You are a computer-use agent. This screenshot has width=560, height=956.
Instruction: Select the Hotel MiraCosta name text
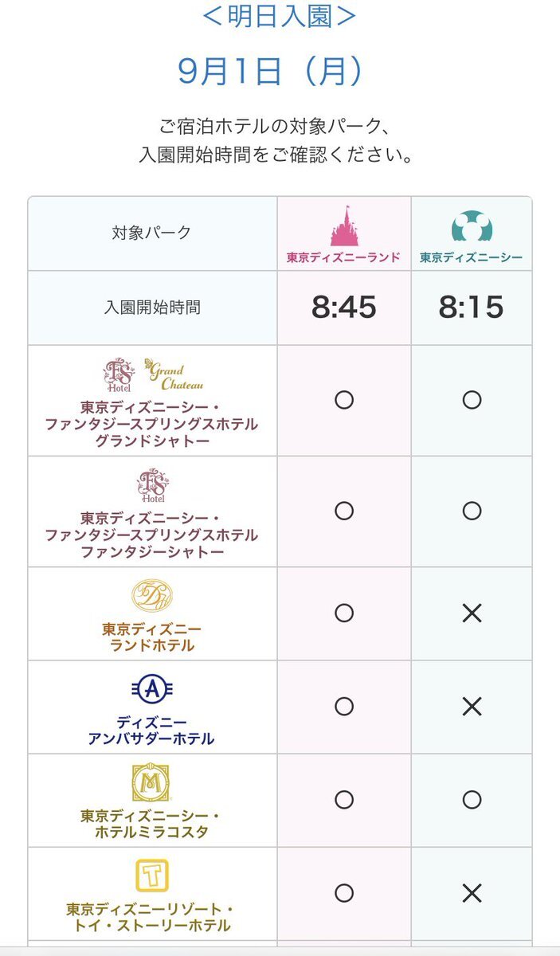click(x=151, y=825)
